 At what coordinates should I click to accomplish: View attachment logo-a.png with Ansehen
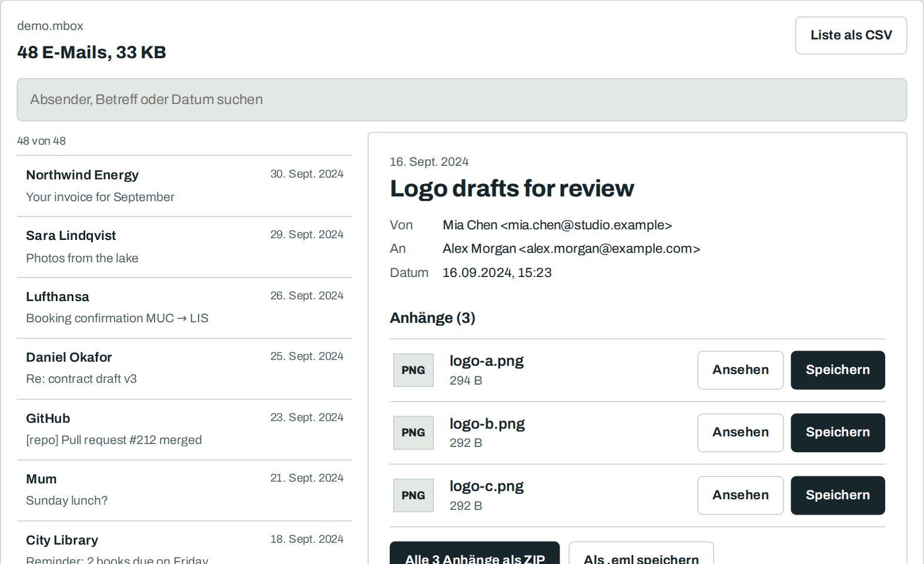pyautogui.click(x=741, y=370)
